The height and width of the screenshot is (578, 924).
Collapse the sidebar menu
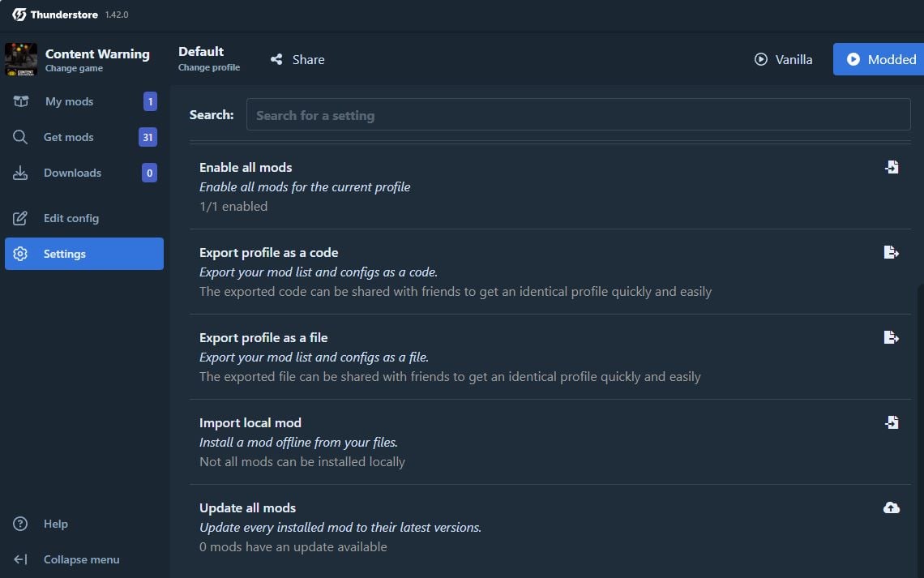coord(81,559)
